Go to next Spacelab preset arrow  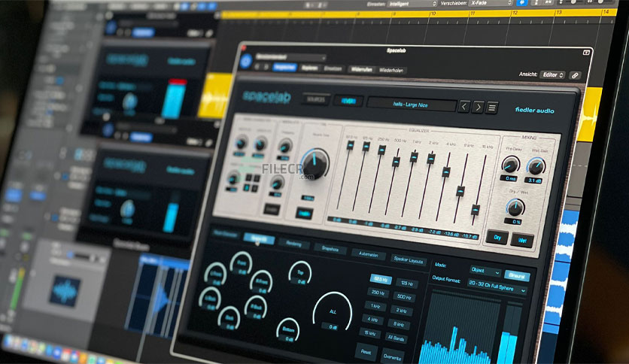coord(478,107)
